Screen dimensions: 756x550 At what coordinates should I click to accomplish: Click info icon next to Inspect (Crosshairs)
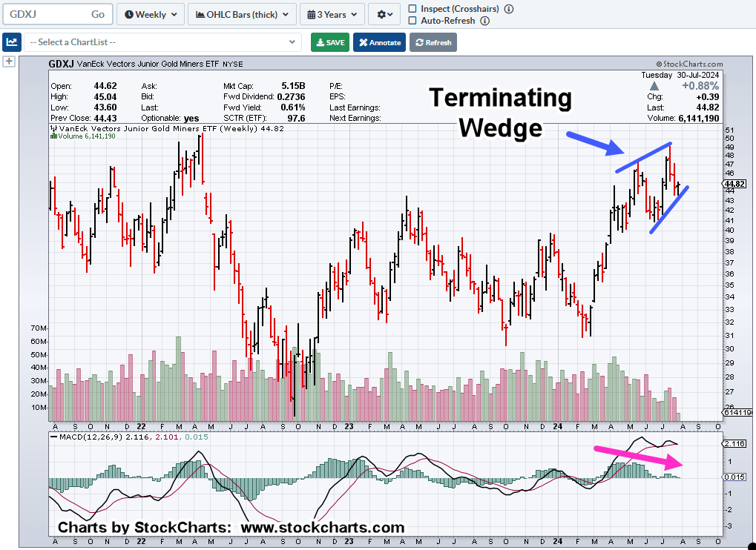[508, 9]
